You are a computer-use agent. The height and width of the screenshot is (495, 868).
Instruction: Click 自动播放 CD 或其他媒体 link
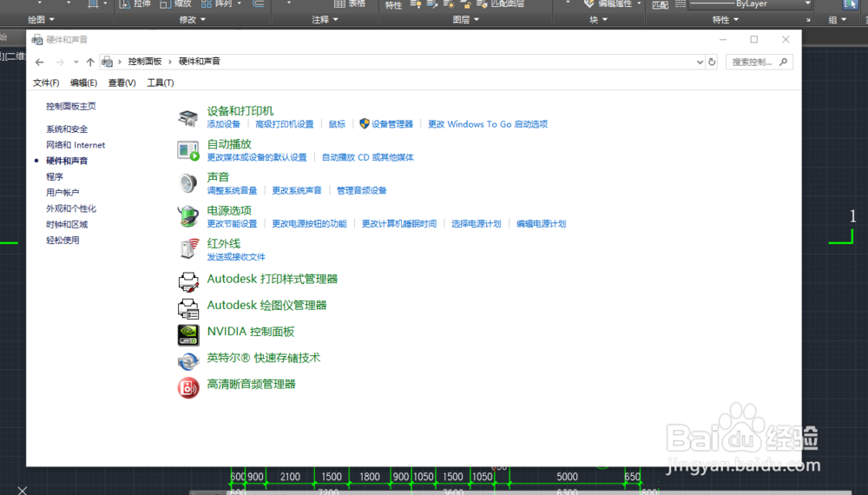tap(367, 157)
